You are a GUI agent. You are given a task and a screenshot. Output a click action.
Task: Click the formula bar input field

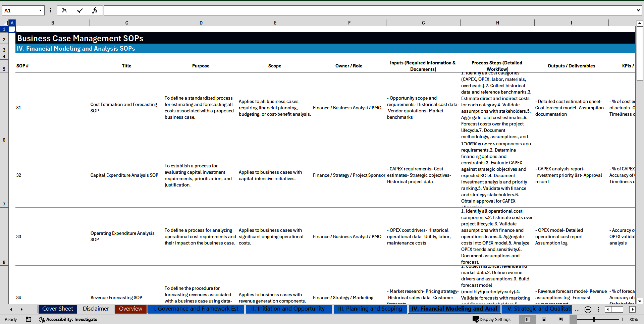[369, 10]
